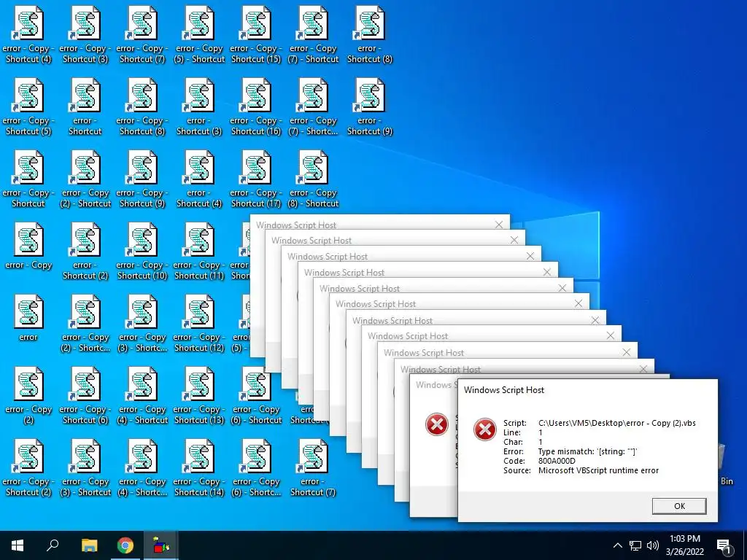Select 'error - Shortcut (4)' desktop icon
This screenshot has height=560, width=747.
pos(199,180)
